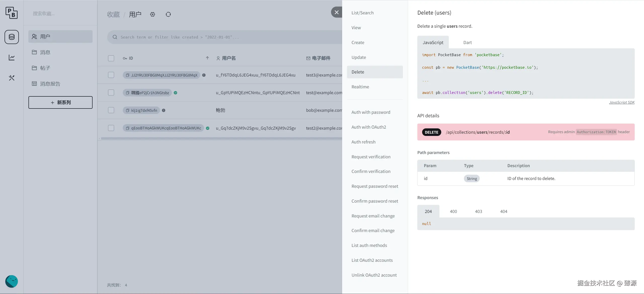Viewport: 644px width, 294px height.
Task: Copy the klj1ig7dxf45vfn record ID
Action: (128, 111)
